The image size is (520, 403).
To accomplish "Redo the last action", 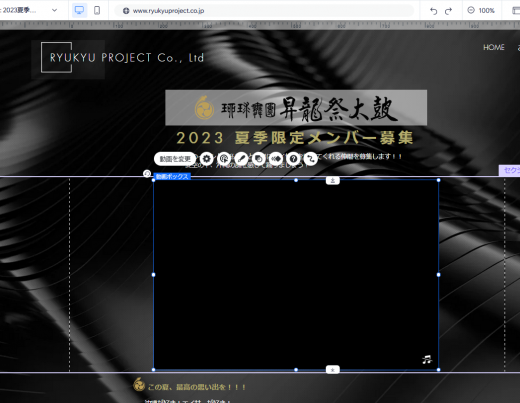I will (448, 11).
